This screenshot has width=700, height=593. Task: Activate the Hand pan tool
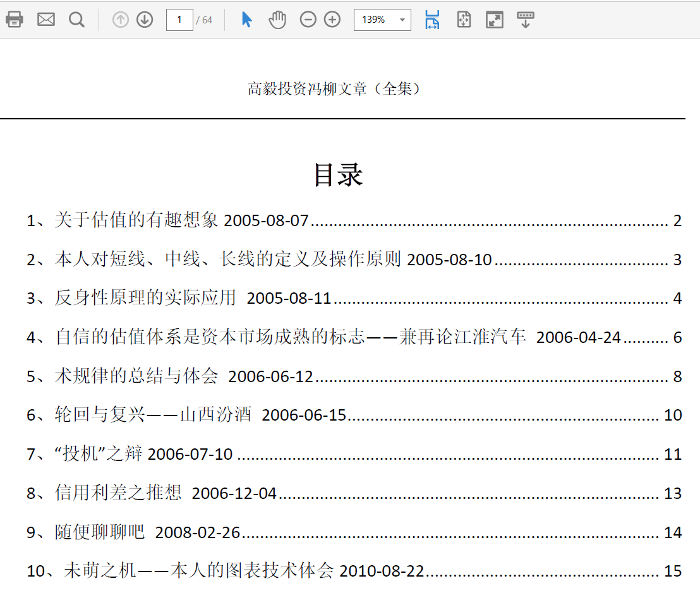[x=277, y=20]
